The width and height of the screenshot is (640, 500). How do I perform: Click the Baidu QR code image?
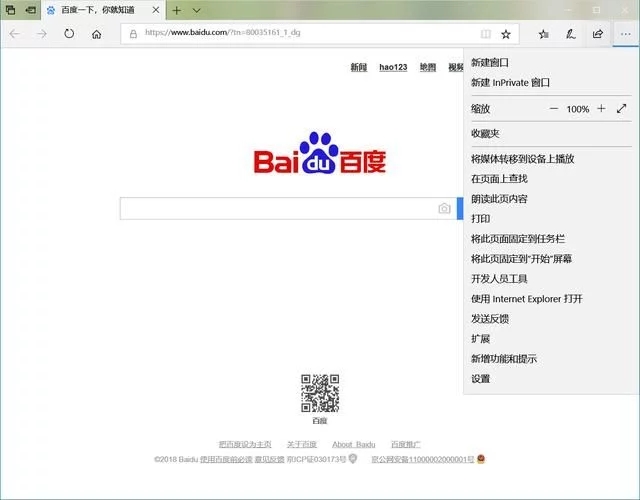click(x=320, y=393)
